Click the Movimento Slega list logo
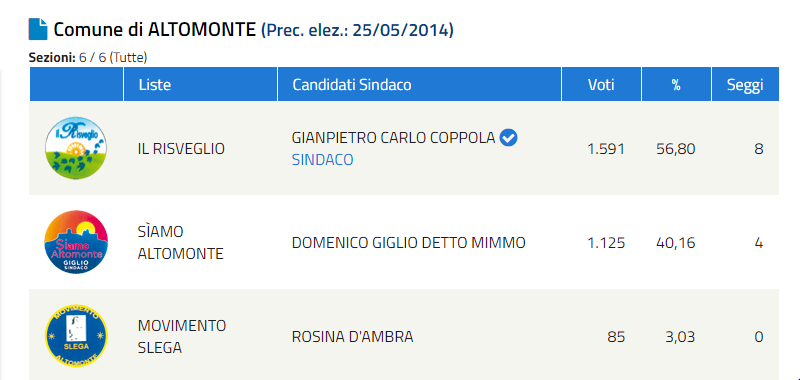 click(x=76, y=336)
